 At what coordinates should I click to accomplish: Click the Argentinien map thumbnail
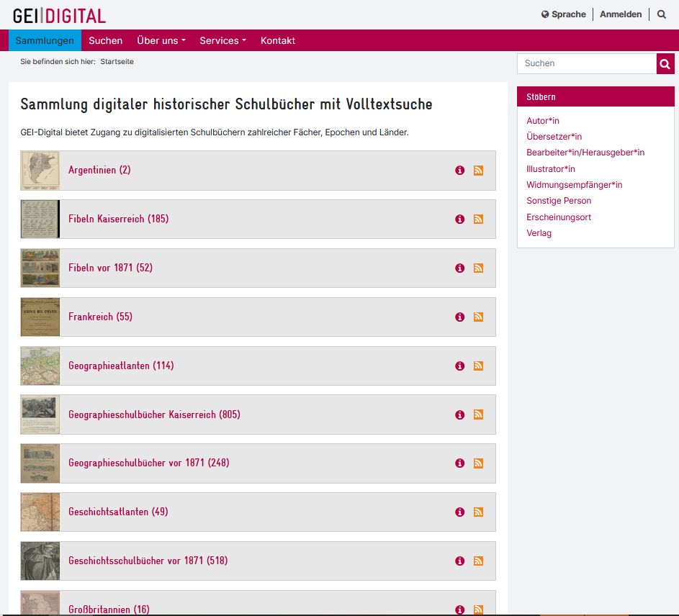[x=40, y=171]
